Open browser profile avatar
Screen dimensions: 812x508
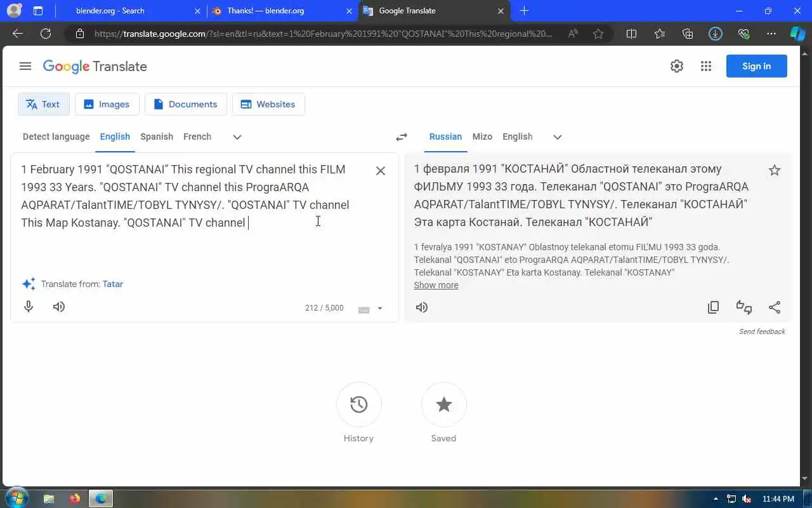[x=14, y=11]
